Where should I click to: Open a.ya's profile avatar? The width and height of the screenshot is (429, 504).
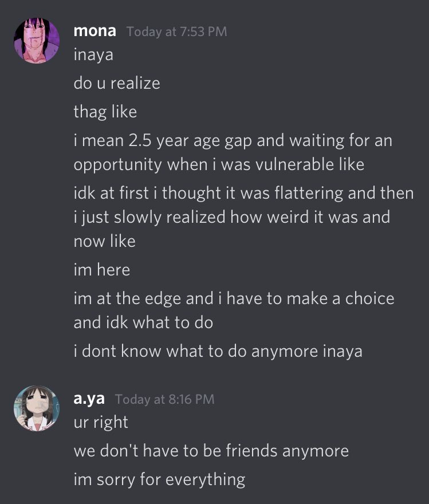pos(37,408)
